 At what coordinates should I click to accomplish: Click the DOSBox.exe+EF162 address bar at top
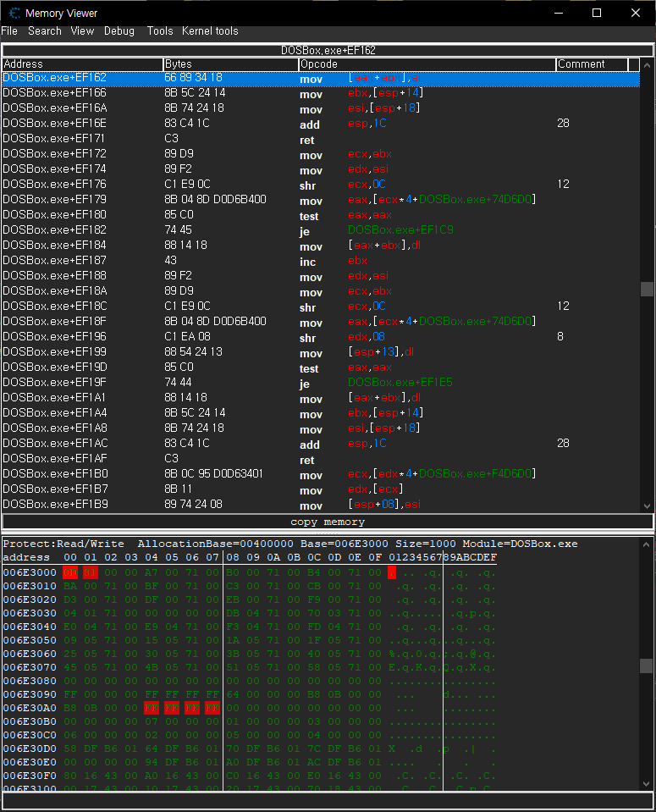pos(328,50)
